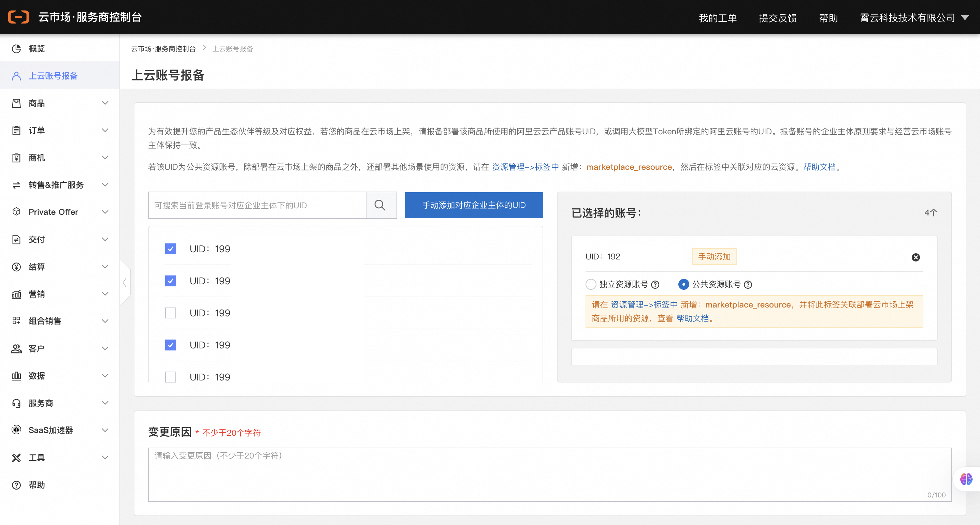Expand the 转售&推广服务 menu chevron
Image resolution: width=980 pixels, height=525 pixels.
pyautogui.click(x=105, y=185)
